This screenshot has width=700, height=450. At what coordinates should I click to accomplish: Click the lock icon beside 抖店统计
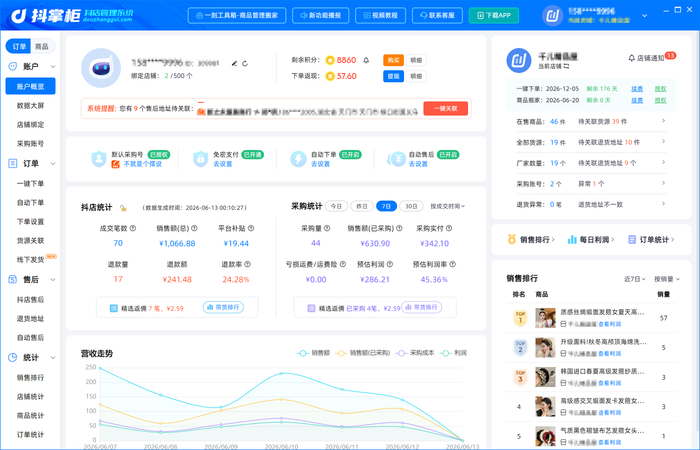click(123, 208)
